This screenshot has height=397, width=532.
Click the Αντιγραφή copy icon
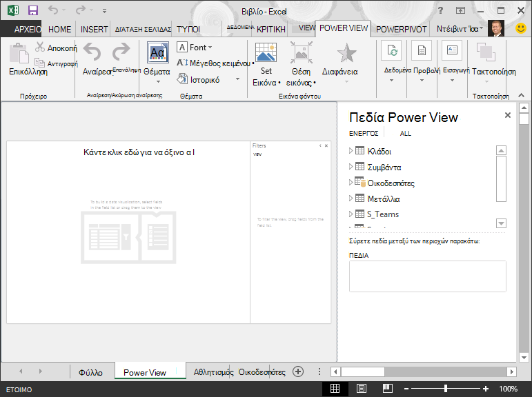[40, 63]
